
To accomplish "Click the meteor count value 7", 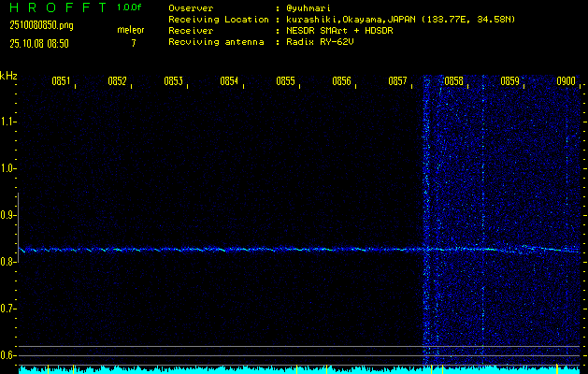I will (x=133, y=43).
